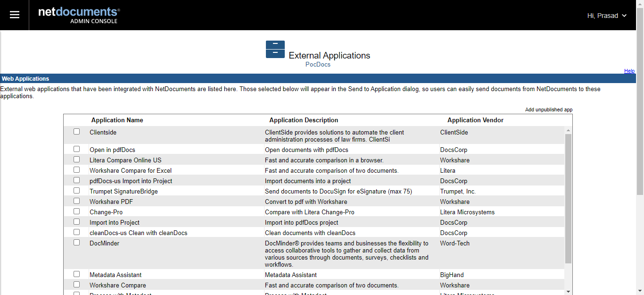Click the application list scroll-up arrow
644x295 pixels.
pos(568,130)
